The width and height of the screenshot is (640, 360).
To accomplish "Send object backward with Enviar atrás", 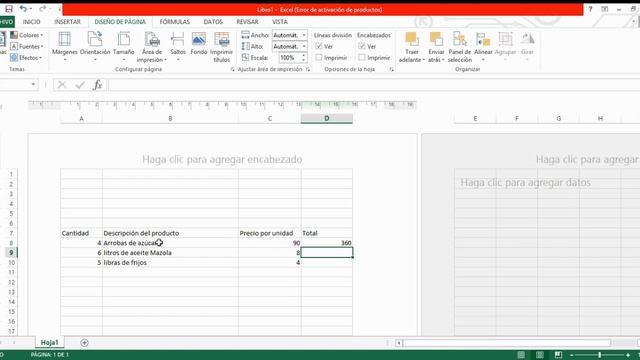I will [436, 47].
